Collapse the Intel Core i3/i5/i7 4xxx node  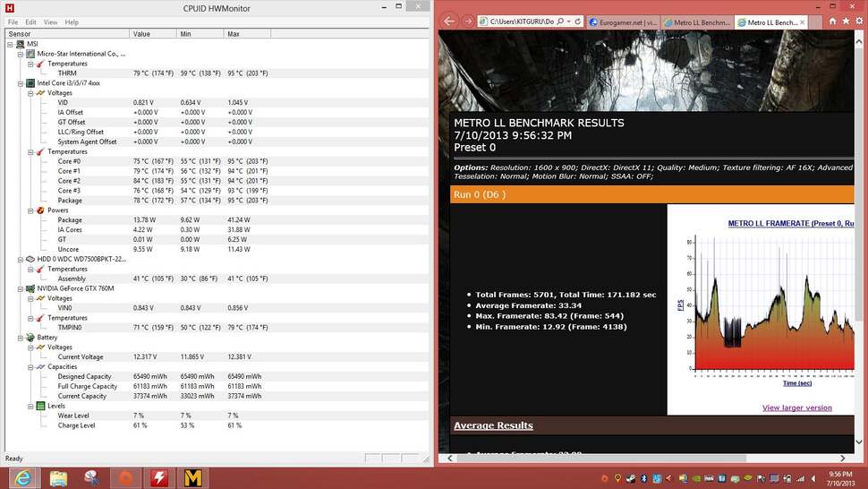pos(20,83)
